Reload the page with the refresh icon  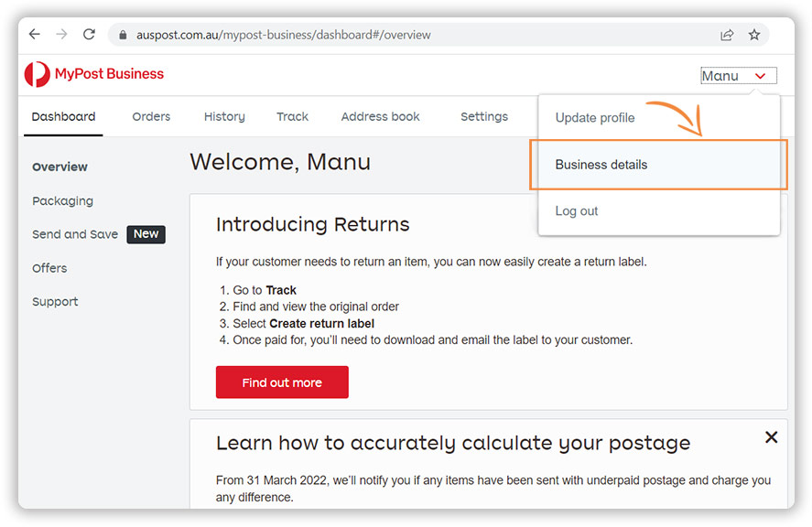89,34
